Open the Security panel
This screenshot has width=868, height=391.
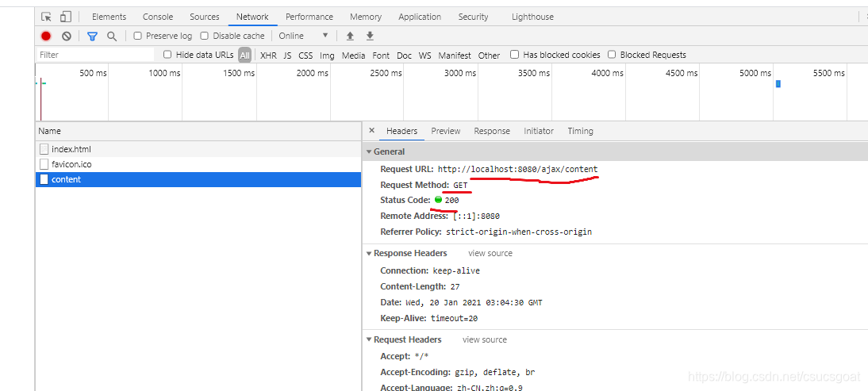[474, 17]
